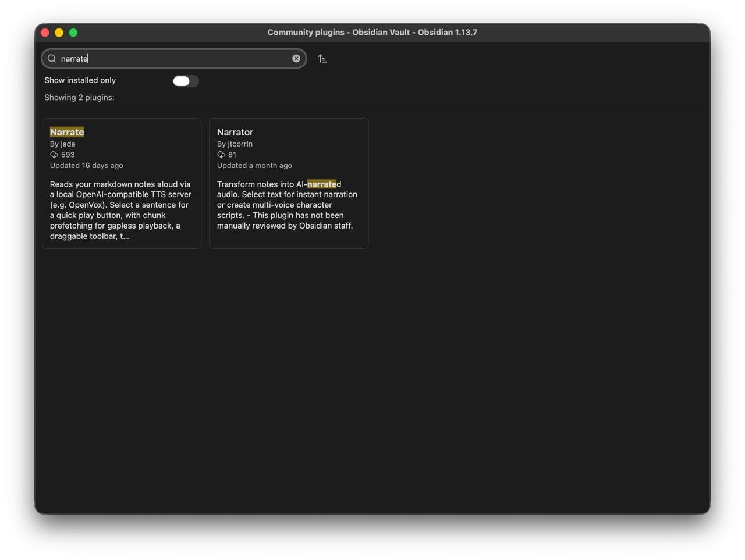Click the Narrate description about markdown notes
Screen dimensions: 745x560
coord(120,210)
